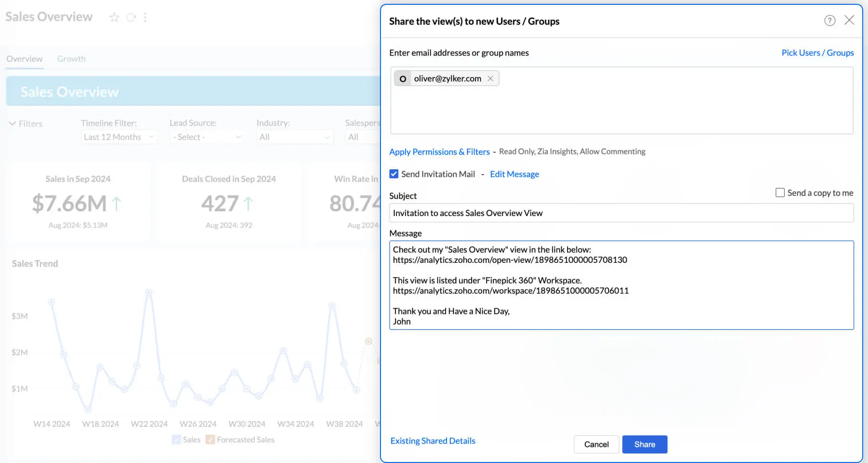Click the green up arrow next to $7.66M
868x463 pixels.
pos(117,204)
